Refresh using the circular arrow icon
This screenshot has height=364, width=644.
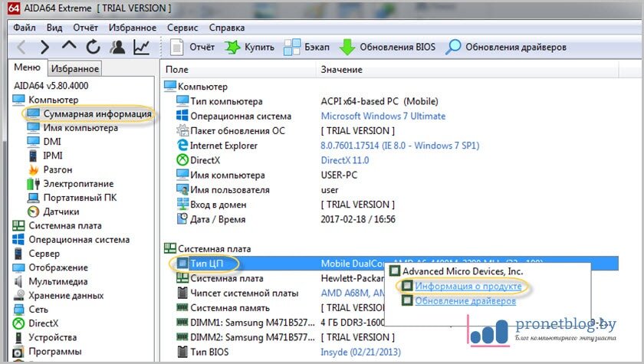(x=94, y=48)
